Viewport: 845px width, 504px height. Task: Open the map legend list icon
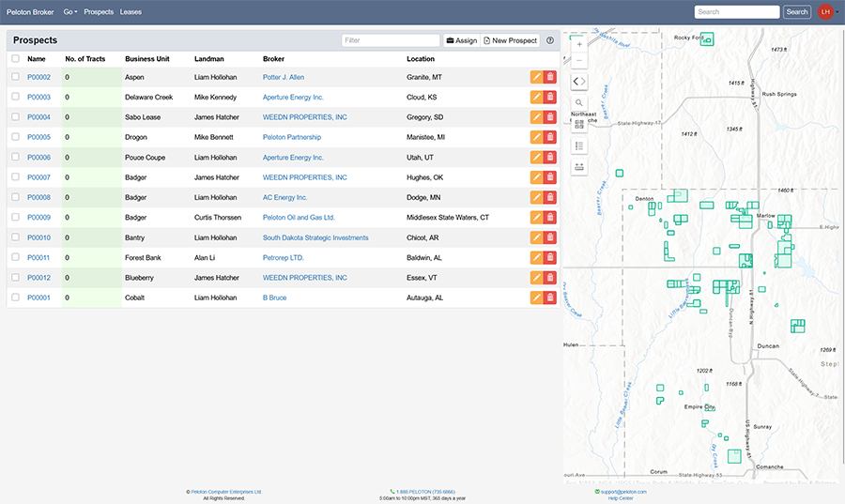point(579,145)
